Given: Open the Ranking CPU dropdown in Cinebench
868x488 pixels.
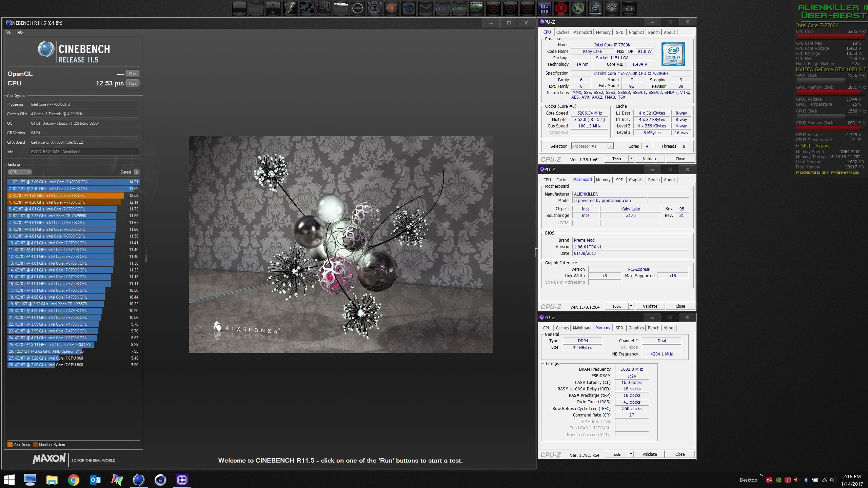Looking at the screenshot, I should click(x=20, y=172).
